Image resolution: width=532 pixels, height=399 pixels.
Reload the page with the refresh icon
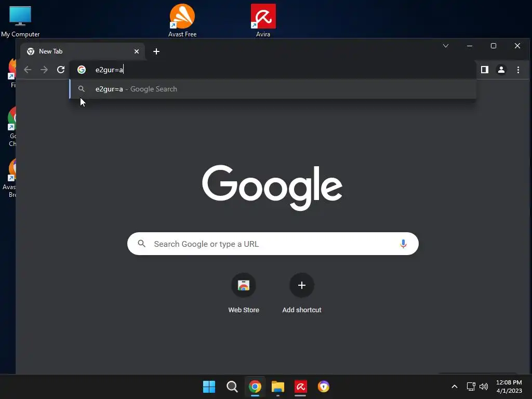tap(61, 70)
